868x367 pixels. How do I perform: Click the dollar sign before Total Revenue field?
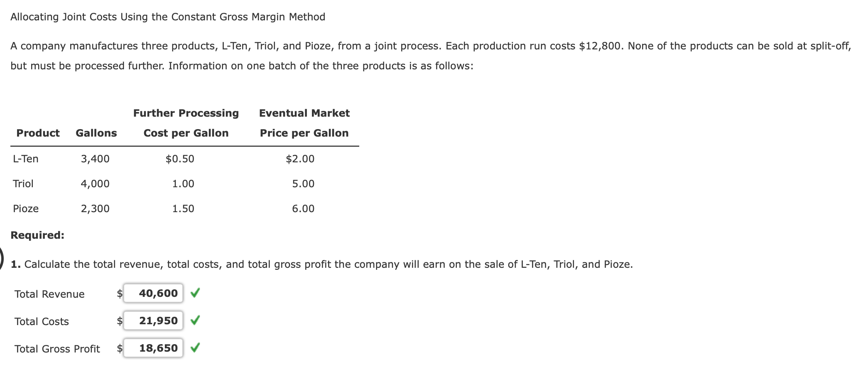pyautogui.click(x=120, y=294)
